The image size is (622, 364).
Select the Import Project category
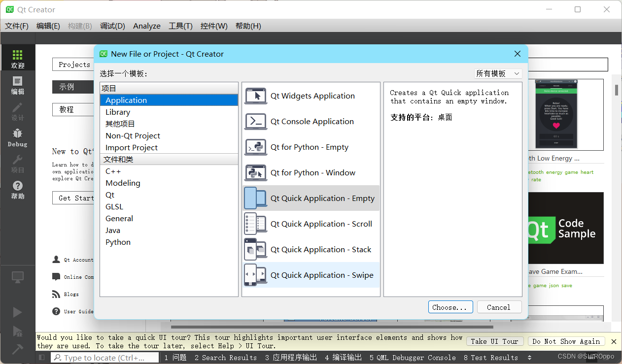[x=169, y=147]
